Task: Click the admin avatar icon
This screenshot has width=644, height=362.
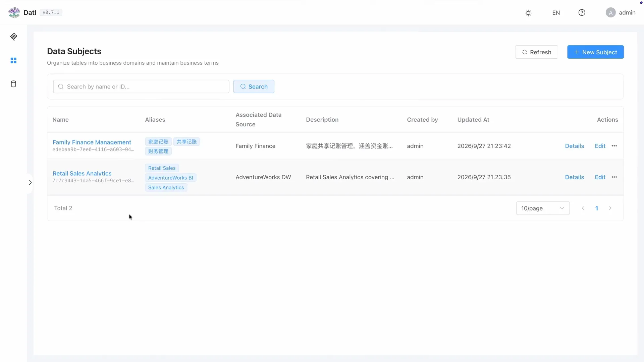Action: click(x=610, y=12)
